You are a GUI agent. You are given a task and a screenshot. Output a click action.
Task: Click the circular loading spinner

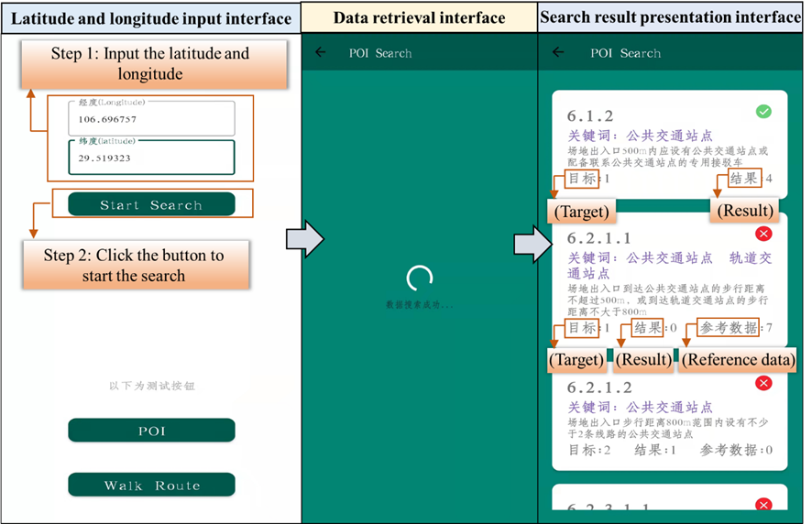click(x=419, y=278)
